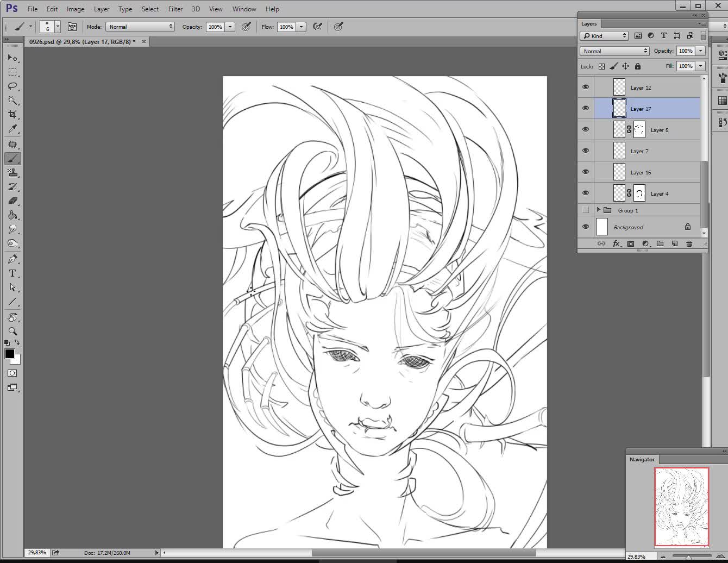Select the Eraser tool
The width and height of the screenshot is (728, 563).
[12, 201]
